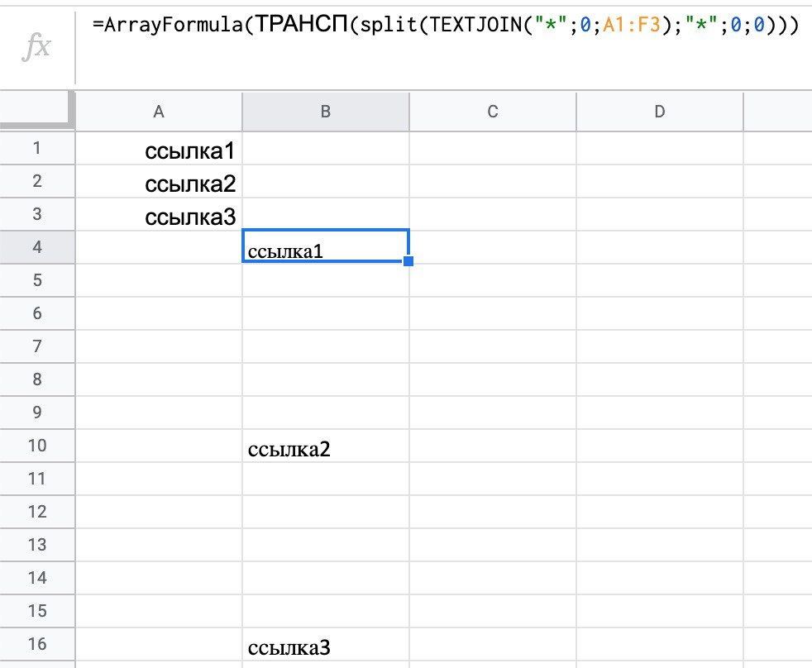Click the select-all corner box
The image size is (812, 668).
click(x=36, y=110)
